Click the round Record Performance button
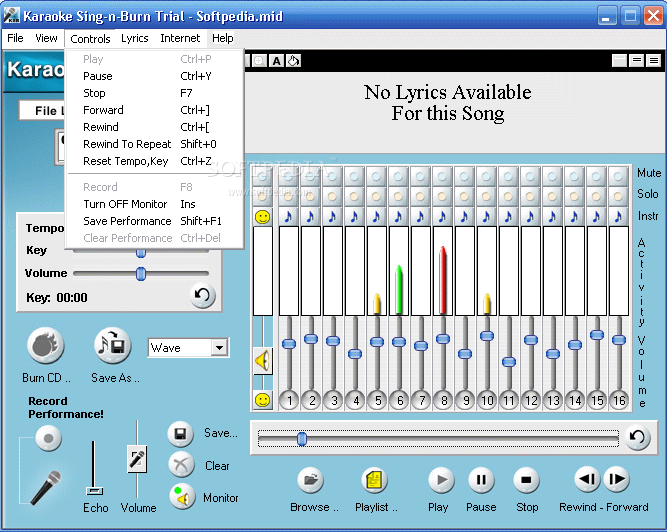 click(48, 438)
